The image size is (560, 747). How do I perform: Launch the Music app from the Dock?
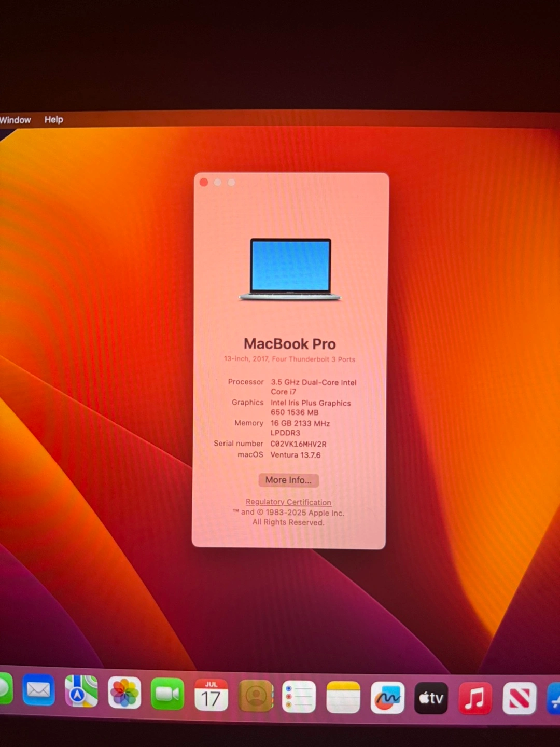pyautogui.click(x=475, y=698)
